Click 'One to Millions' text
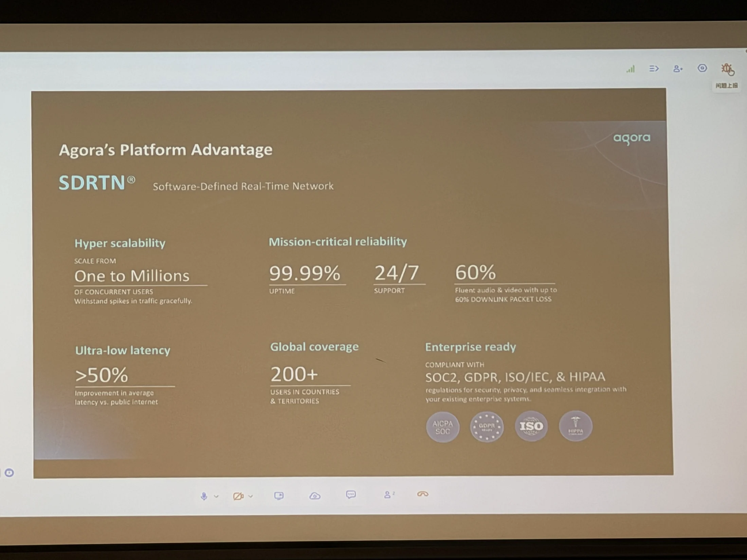The width and height of the screenshot is (747, 560). point(132,276)
